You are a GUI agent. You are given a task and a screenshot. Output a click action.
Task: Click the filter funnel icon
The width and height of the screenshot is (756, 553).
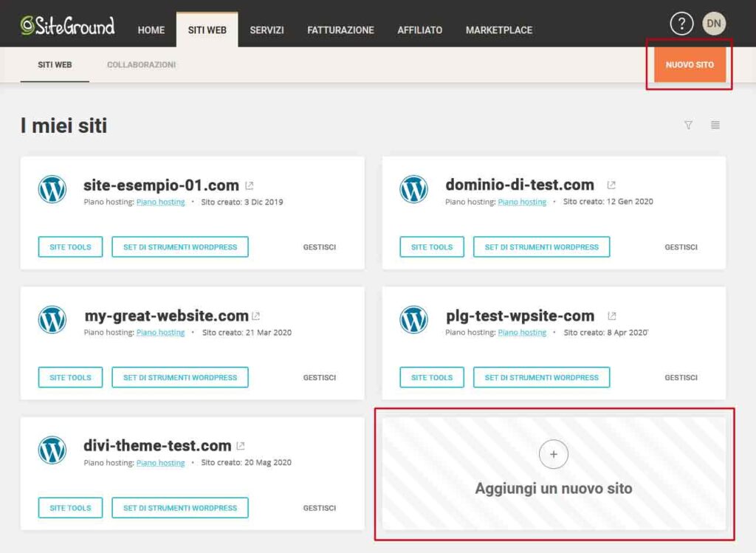(x=688, y=126)
